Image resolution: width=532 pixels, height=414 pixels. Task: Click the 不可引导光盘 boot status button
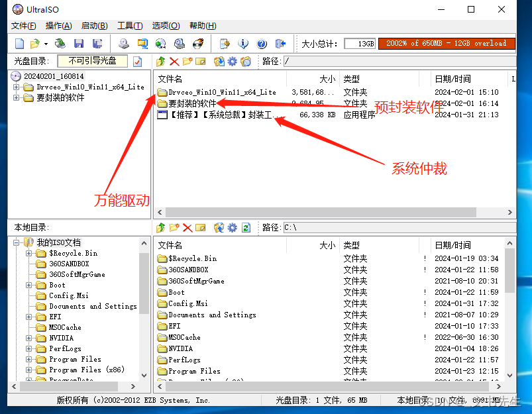pos(93,61)
